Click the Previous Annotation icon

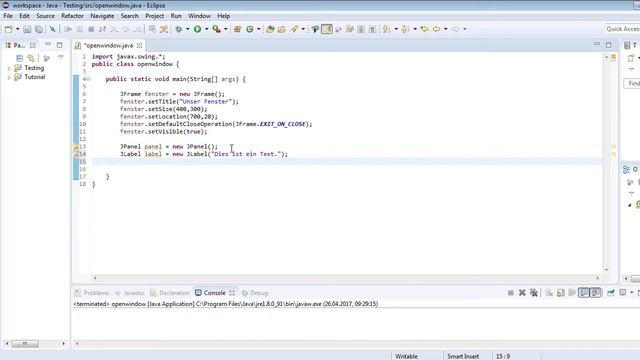coord(405,29)
